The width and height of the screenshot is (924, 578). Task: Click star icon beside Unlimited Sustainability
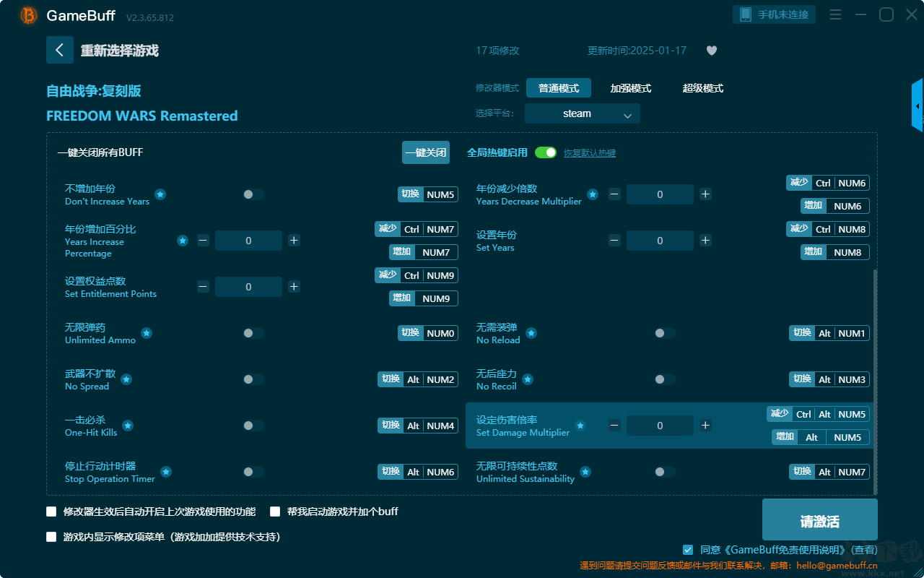[585, 472]
